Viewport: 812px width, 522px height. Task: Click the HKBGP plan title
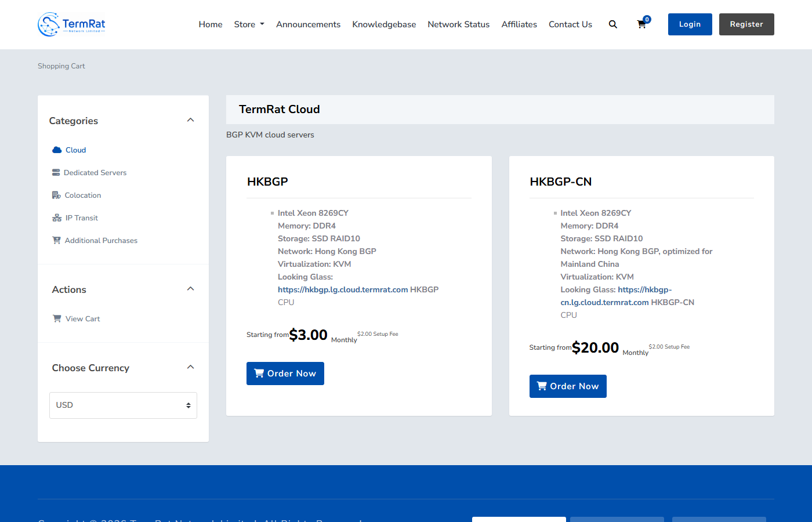click(267, 182)
